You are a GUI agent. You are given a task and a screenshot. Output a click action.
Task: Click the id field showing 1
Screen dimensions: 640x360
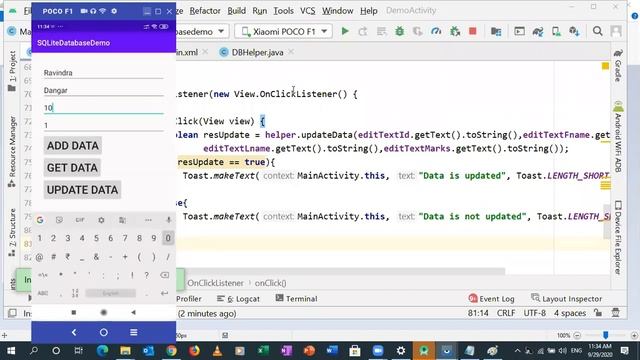pyautogui.click(x=104, y=125)
